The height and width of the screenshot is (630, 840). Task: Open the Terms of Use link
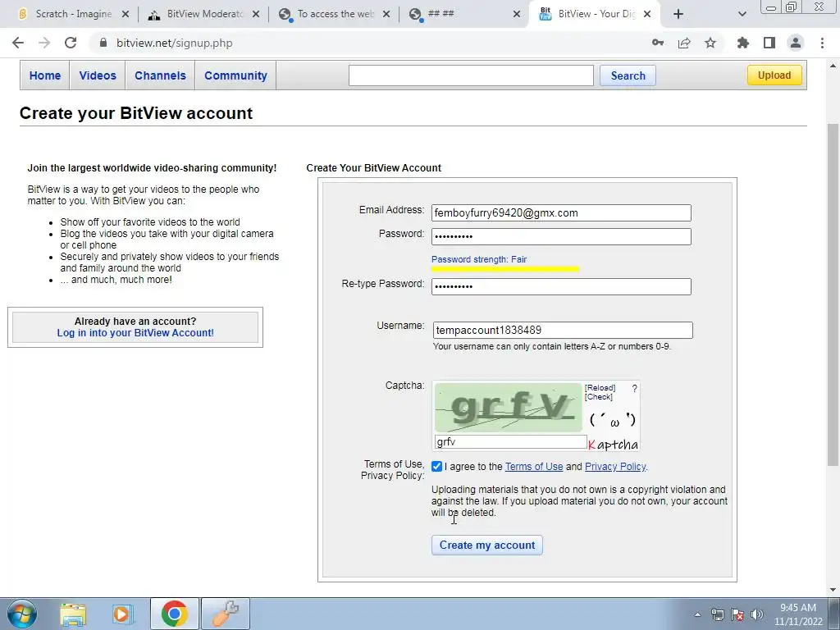[x=533, y=467]
